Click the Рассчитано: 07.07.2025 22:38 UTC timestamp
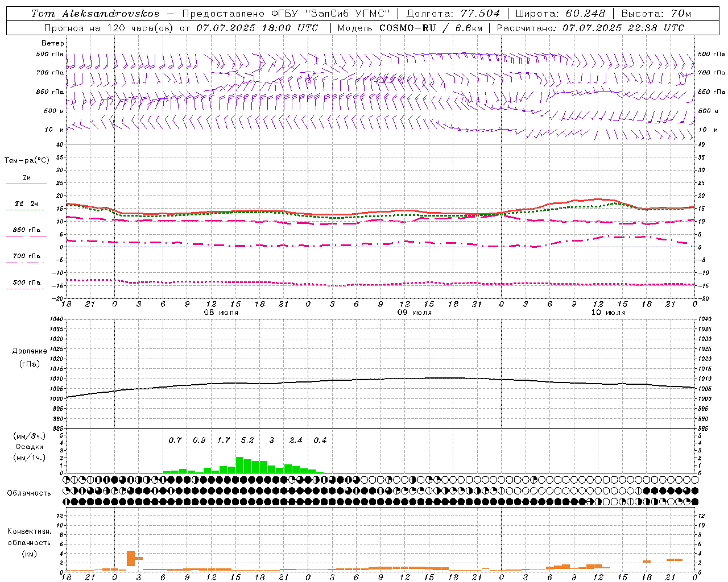 [x=590, y=28]
